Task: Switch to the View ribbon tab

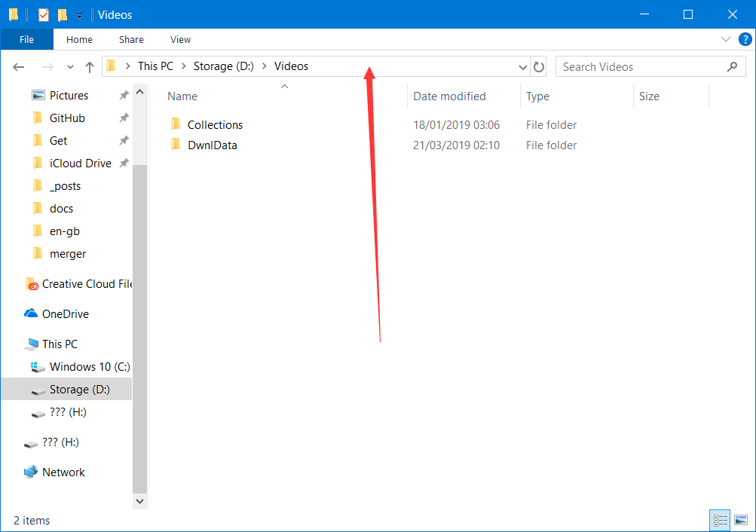Action: [x=180, y=40]
